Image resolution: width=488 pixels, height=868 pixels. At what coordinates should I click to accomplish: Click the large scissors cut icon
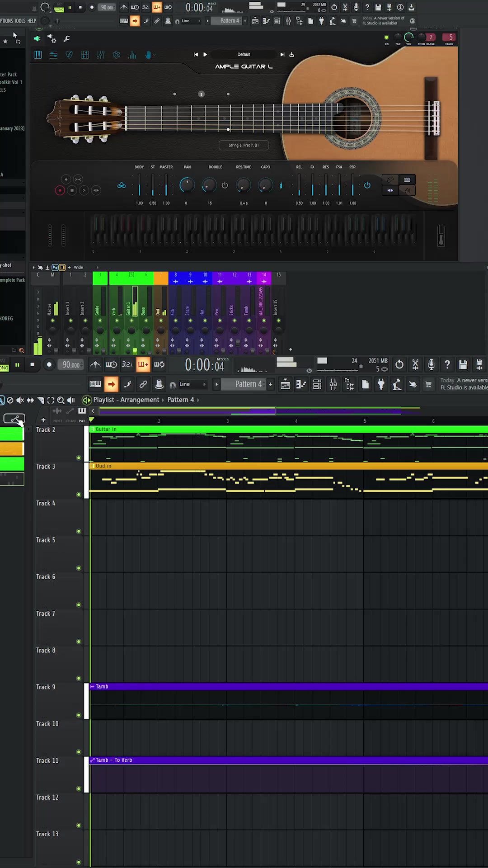coord(415,364)
